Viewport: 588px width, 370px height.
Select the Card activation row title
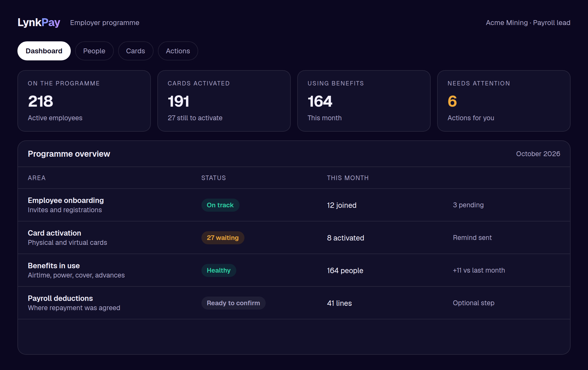[x=54, y=233]
